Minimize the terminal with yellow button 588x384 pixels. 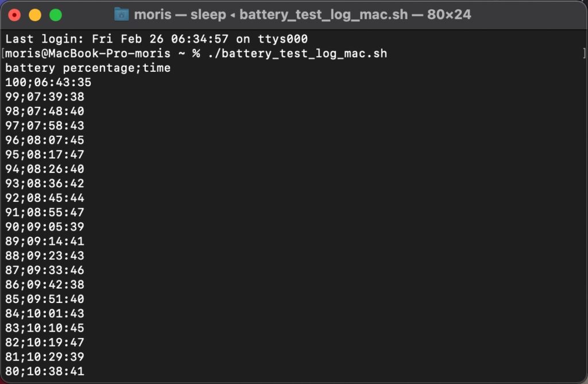point(35,15)
